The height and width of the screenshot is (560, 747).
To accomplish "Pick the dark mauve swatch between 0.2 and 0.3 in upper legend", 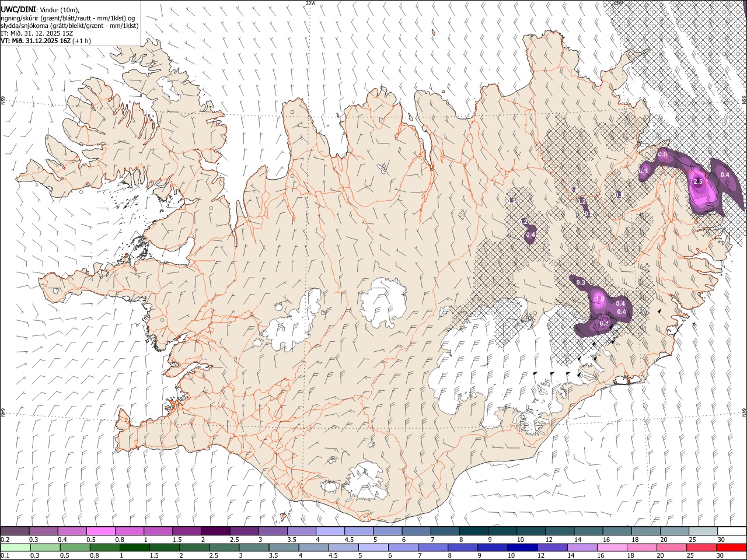I will tap(15, 531).
